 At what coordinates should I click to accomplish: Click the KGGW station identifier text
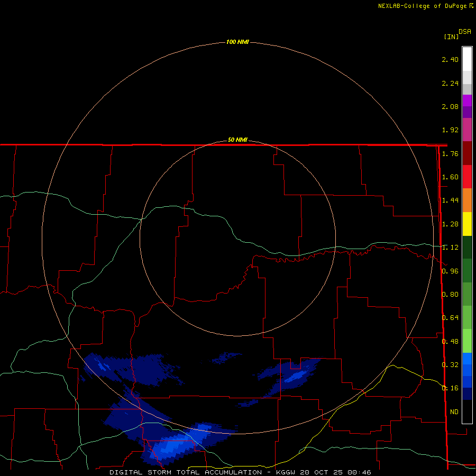pos(286,472)
